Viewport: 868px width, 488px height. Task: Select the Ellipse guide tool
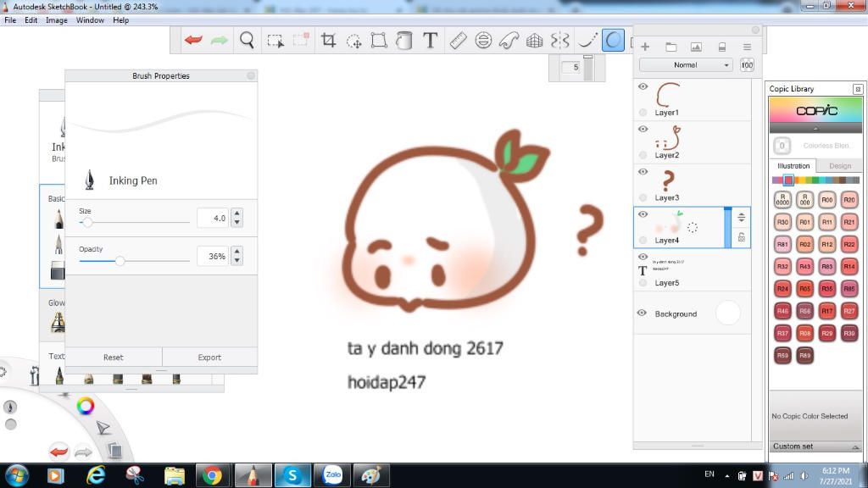pyautogui.click(x=483, y=40)
